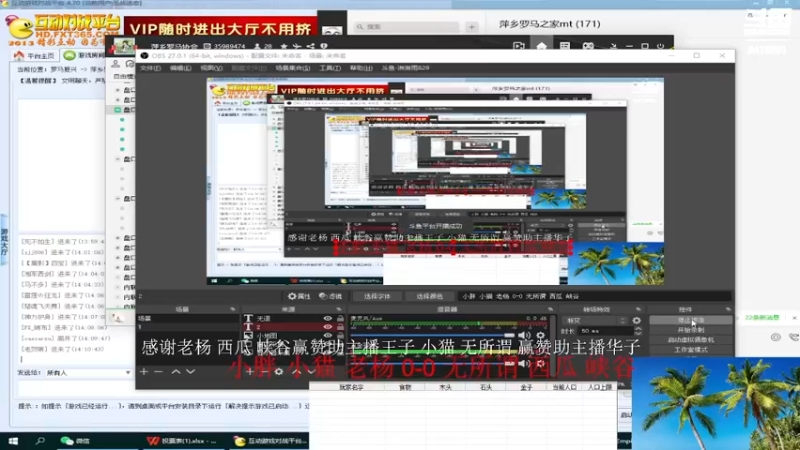Viewport: 800px width, 450px height.
Task: Toggle visibility eye of 无道 source
Action: 328,318
